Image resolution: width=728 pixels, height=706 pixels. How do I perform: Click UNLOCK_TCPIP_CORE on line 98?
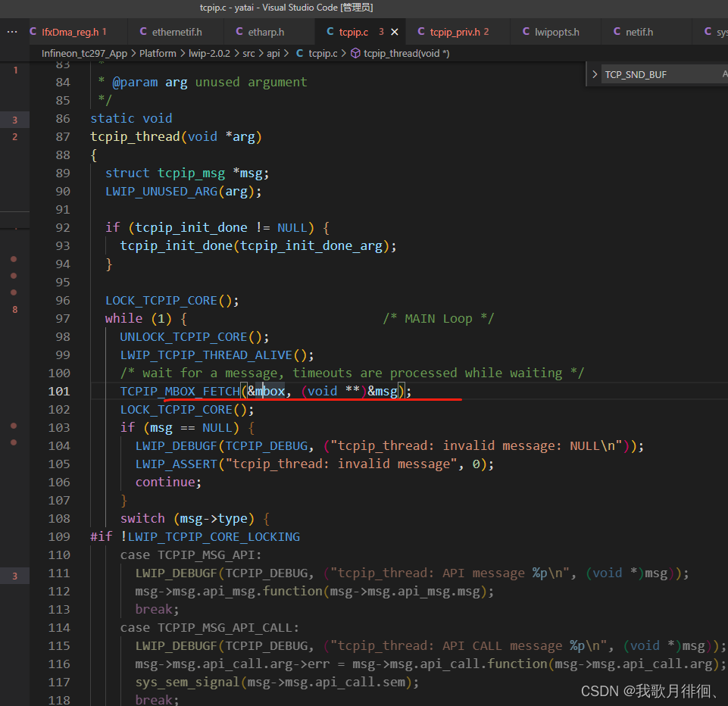pos(184,337)
